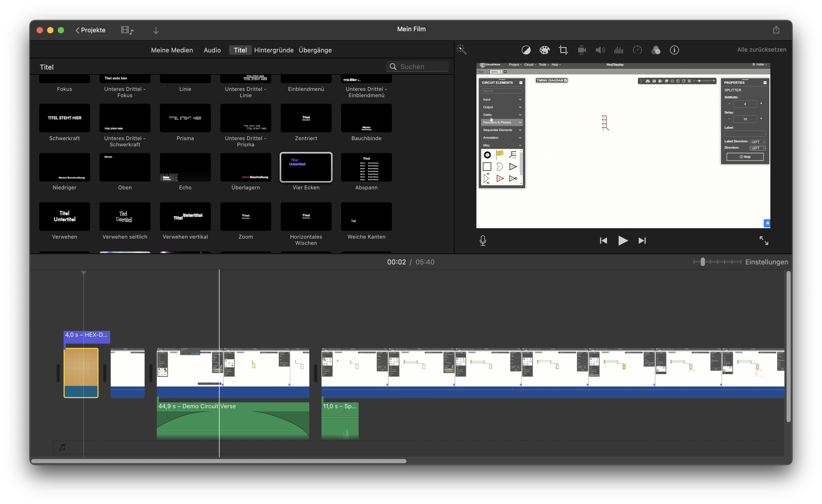Open the color balance tool
822x504 pixels.
click(526, 50)
